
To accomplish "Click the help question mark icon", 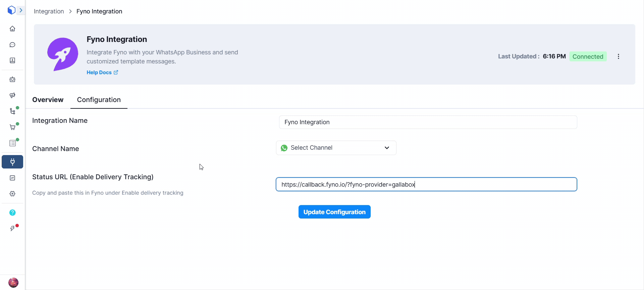I will click(x=12, y=212).
